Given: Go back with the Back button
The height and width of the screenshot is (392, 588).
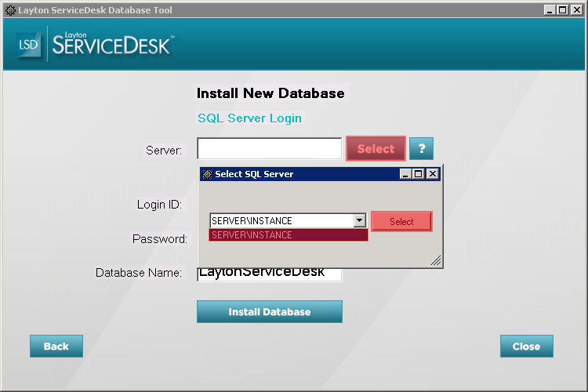Looking at the screenshot, I should tap(56, 346).
